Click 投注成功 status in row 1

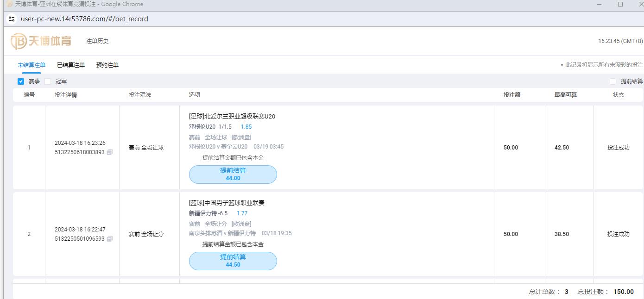tap(619, 148)
